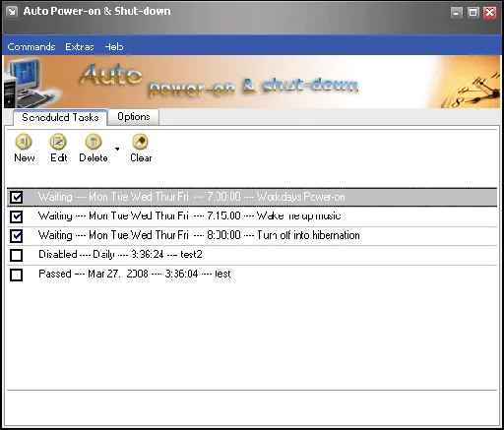Select the 7:15:00 Wake me up music row

click(252, 216)
